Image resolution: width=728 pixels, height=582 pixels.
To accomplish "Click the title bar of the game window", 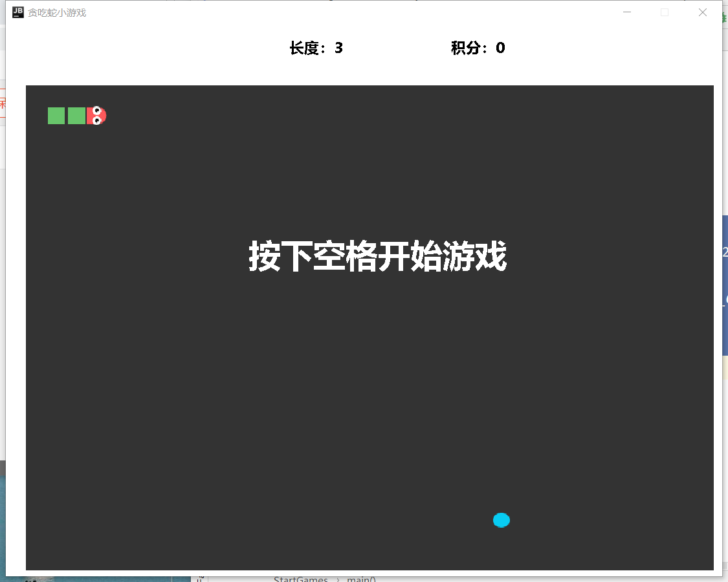I will click(324, 12).
